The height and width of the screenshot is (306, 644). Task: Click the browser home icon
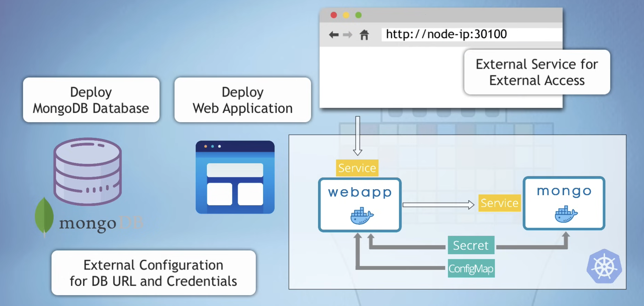(364, 35)
